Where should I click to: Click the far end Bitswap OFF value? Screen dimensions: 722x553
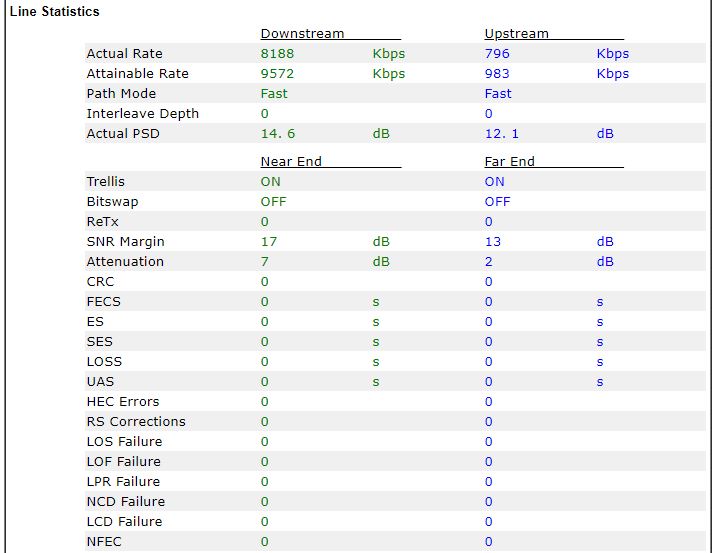click(x=497, y=202)
